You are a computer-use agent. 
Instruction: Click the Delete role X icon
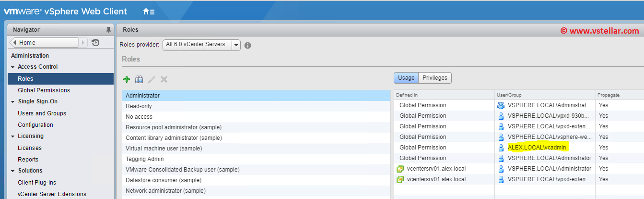[164, 79]
